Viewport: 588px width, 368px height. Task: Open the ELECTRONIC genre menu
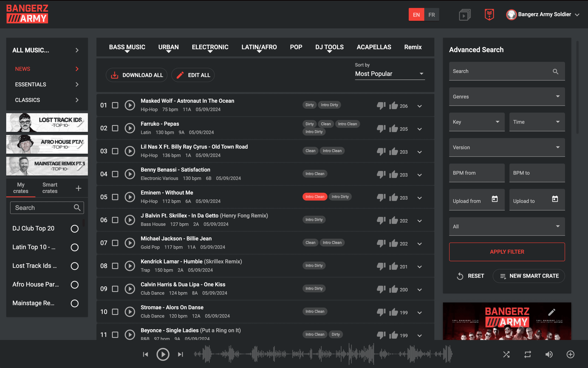(210, 47)
